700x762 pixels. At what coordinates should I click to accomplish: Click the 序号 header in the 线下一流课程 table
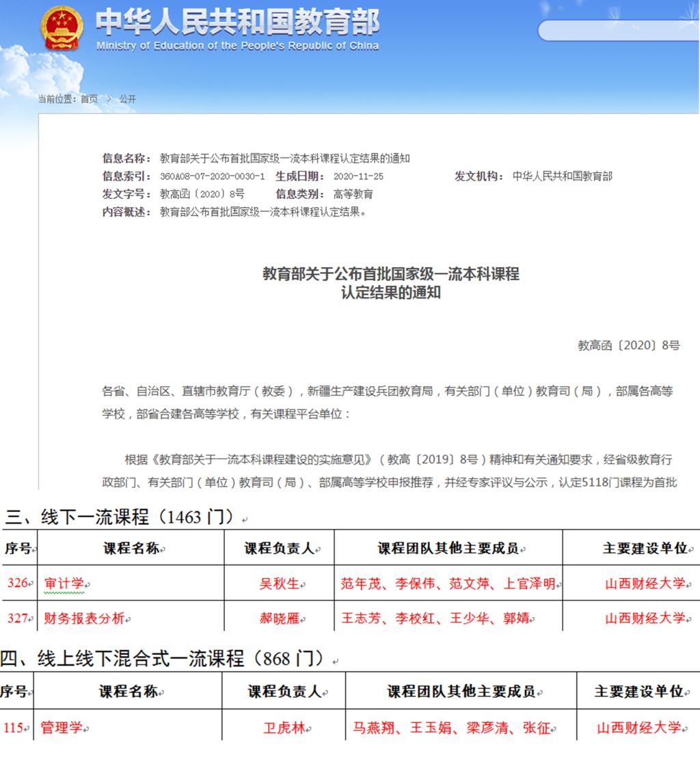18,548
